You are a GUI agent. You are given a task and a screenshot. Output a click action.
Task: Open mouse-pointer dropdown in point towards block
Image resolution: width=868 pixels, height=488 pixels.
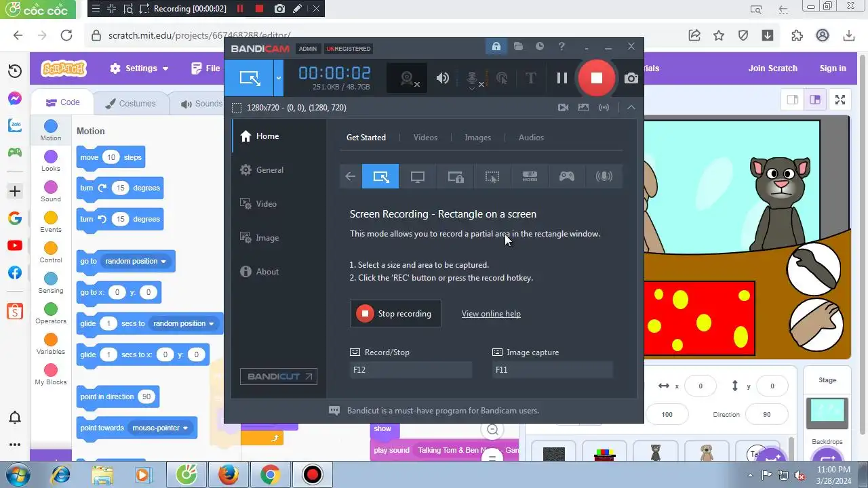(x=160, y=428)
